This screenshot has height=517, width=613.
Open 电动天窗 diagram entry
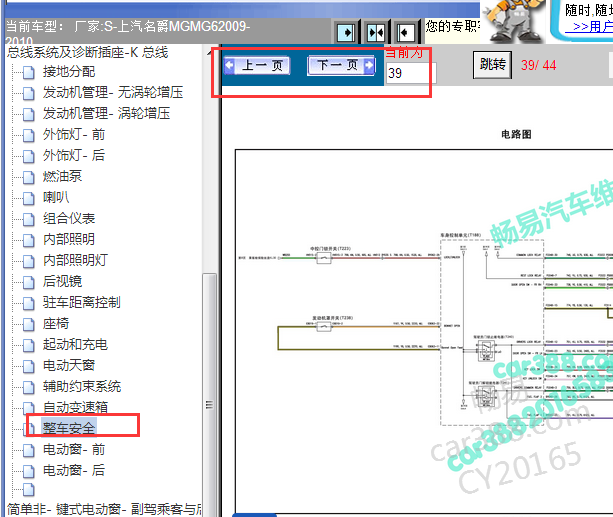click(69, 365)
